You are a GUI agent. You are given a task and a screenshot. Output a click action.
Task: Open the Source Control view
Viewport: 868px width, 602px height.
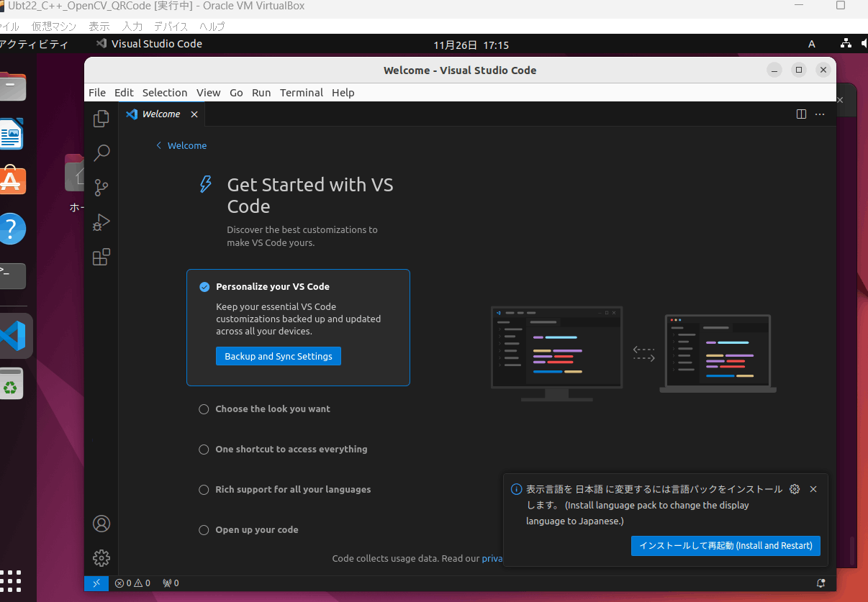click(x=101, y=188)
